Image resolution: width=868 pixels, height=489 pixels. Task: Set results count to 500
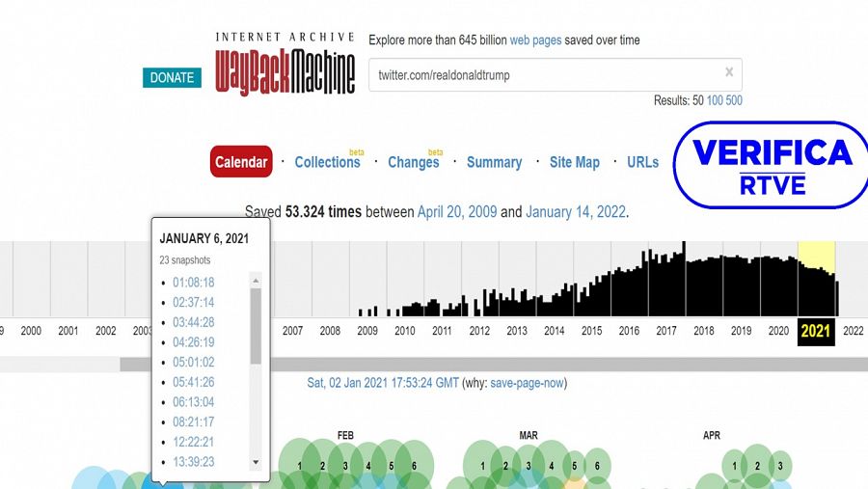[734, 100]
